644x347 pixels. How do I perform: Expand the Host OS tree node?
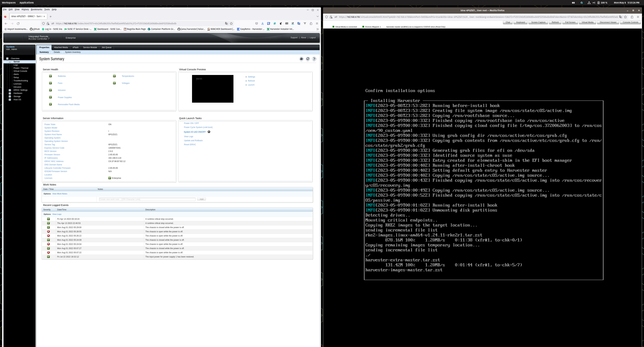tap(10, 99)
